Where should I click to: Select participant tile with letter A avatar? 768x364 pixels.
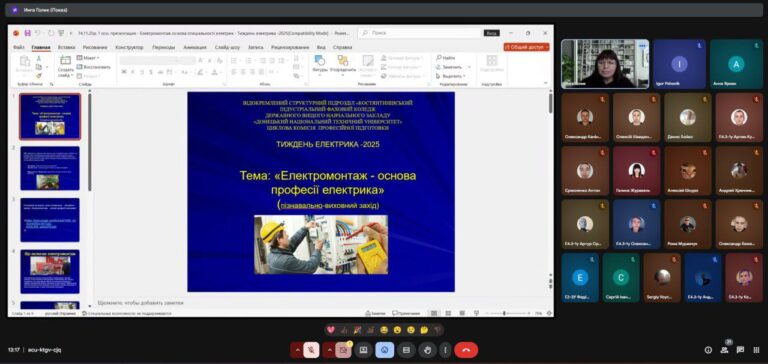click(736, 64)
